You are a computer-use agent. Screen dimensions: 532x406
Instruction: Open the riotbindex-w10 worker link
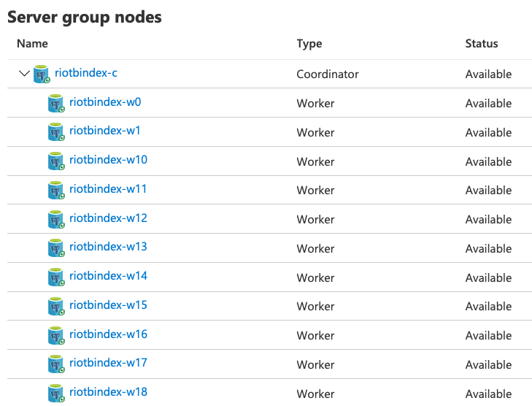[108, 159]
